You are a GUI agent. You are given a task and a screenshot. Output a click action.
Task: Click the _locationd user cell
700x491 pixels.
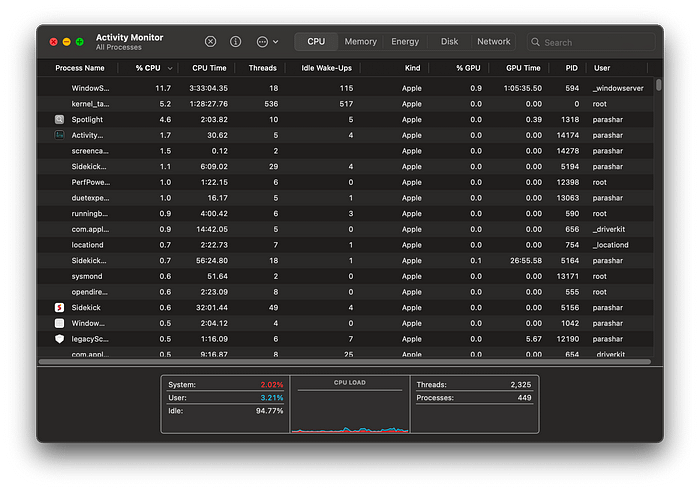(x=610, y=245)
